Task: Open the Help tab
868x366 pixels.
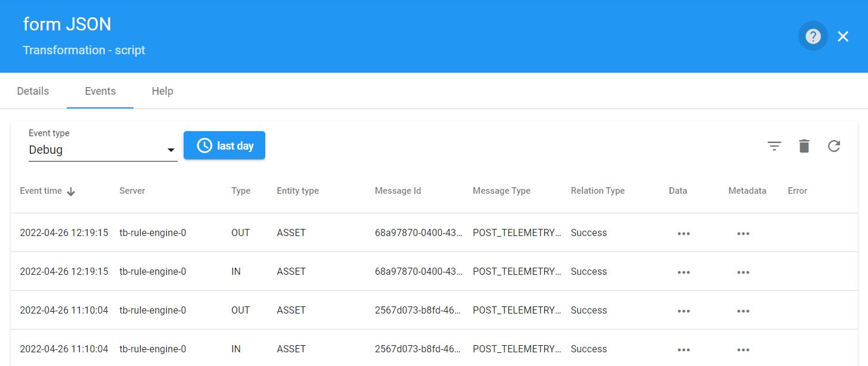Action: coord(162,91)
